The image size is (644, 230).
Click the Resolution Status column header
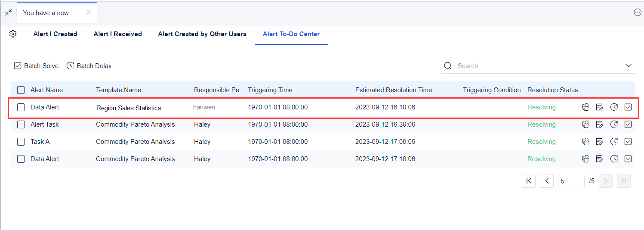tap(553, 90)
